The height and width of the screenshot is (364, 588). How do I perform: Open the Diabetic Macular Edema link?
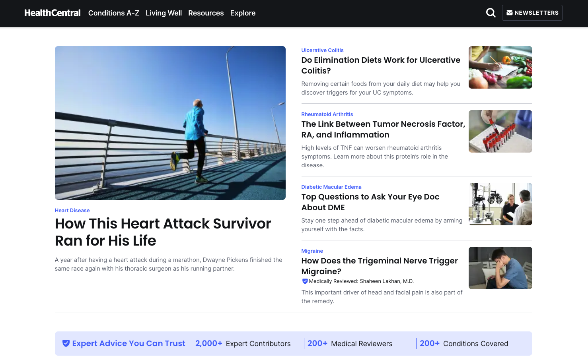331,187
